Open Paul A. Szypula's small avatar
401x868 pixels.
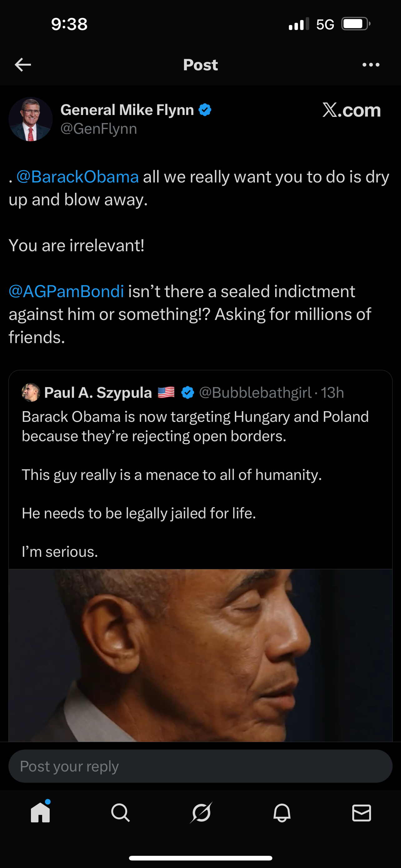pyautogui.click(x=31, y=392)
